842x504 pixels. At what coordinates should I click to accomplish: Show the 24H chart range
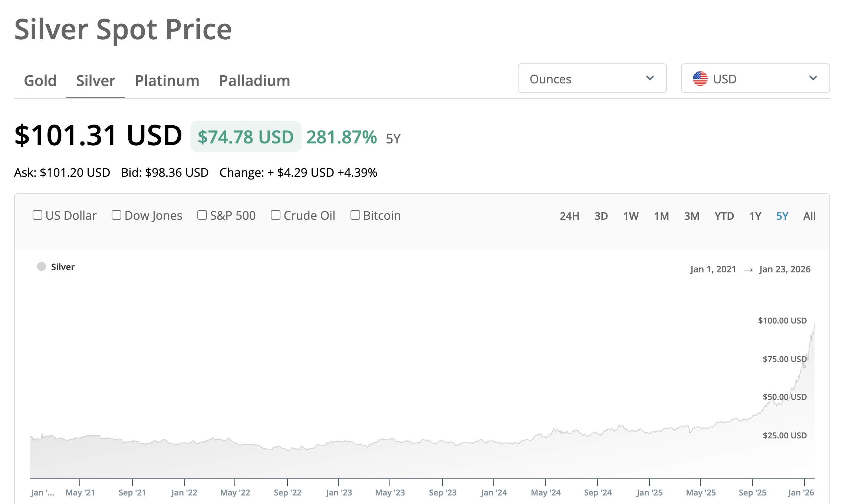(x=569, y=216)
